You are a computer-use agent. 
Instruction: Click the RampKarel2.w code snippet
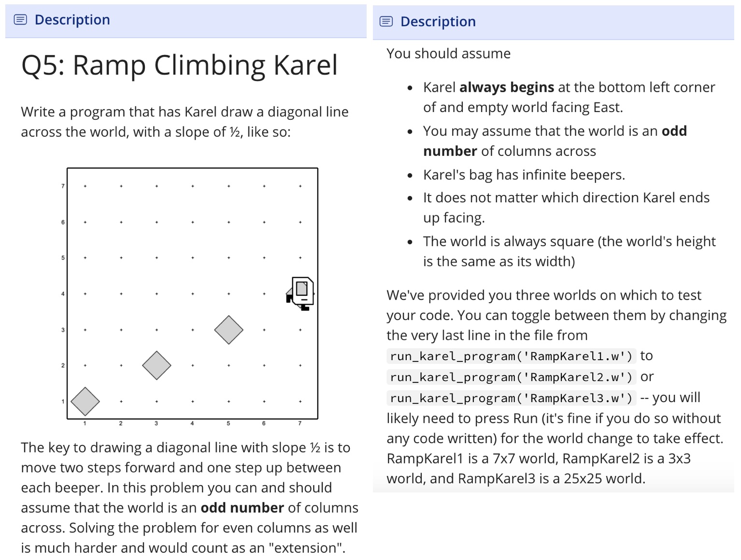[x=511, y=377]
